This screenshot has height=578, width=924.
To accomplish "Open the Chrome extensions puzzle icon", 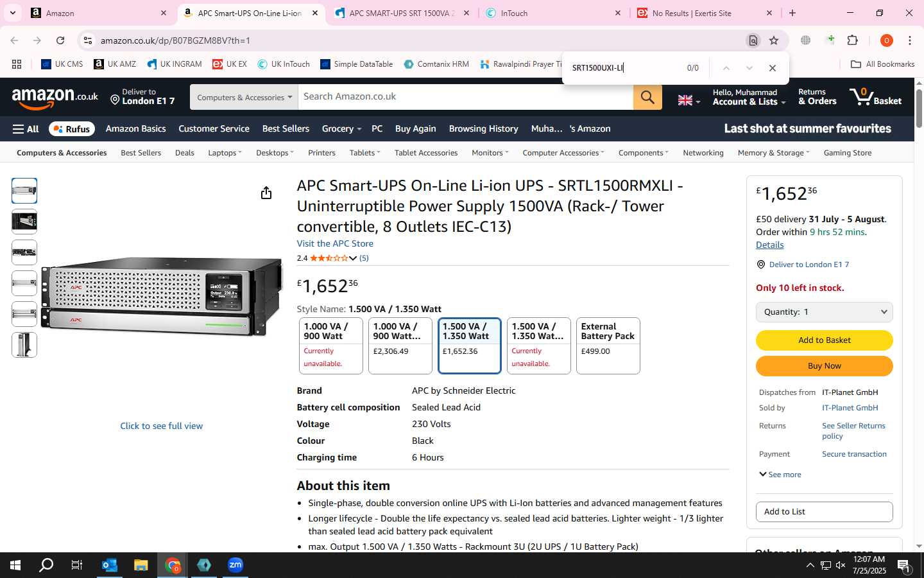I will (x=853, y=40).
